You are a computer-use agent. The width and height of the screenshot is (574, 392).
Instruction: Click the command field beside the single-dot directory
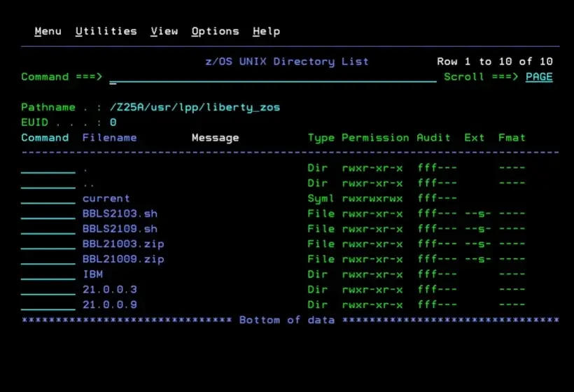click(x=48, y=169)
